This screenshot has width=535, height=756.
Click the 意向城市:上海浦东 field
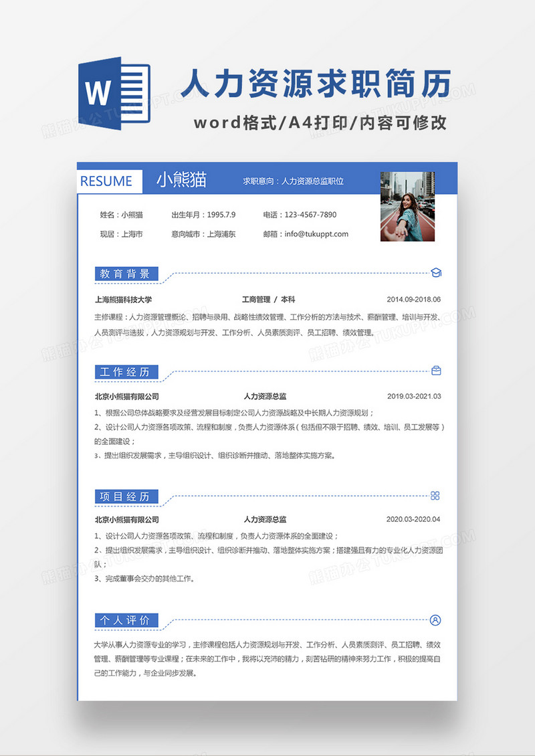(203, 234)
